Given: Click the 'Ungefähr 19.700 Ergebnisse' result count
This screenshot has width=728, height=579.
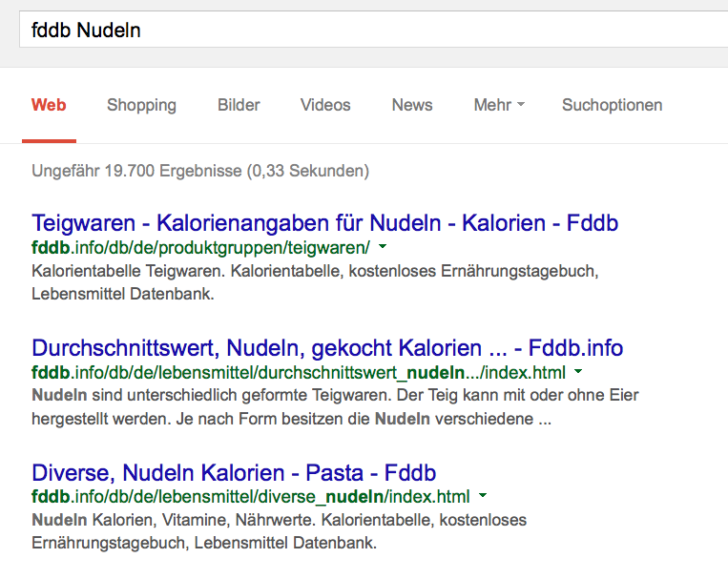Looking at the screenshot, I should pos(200,172).
